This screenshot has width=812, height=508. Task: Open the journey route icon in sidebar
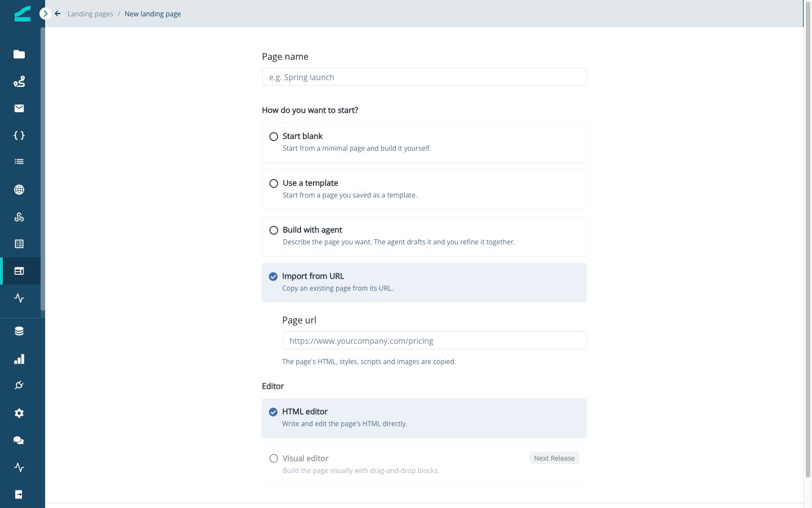pyautogui.click(x=19, y=81)
